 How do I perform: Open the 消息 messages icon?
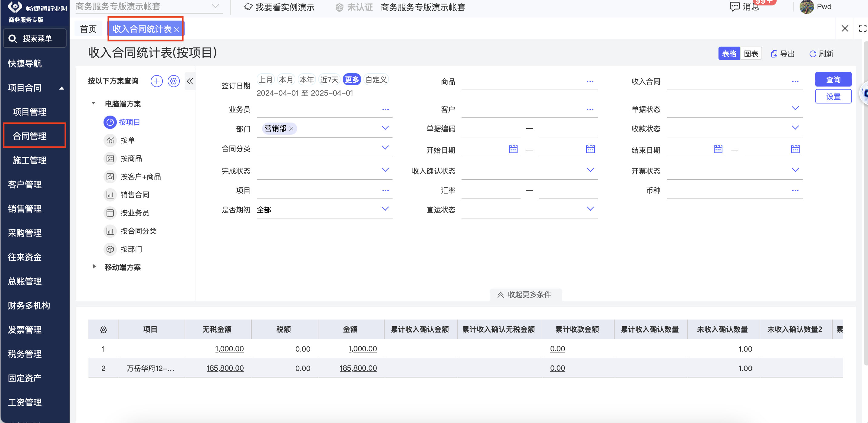click(735, 6)
